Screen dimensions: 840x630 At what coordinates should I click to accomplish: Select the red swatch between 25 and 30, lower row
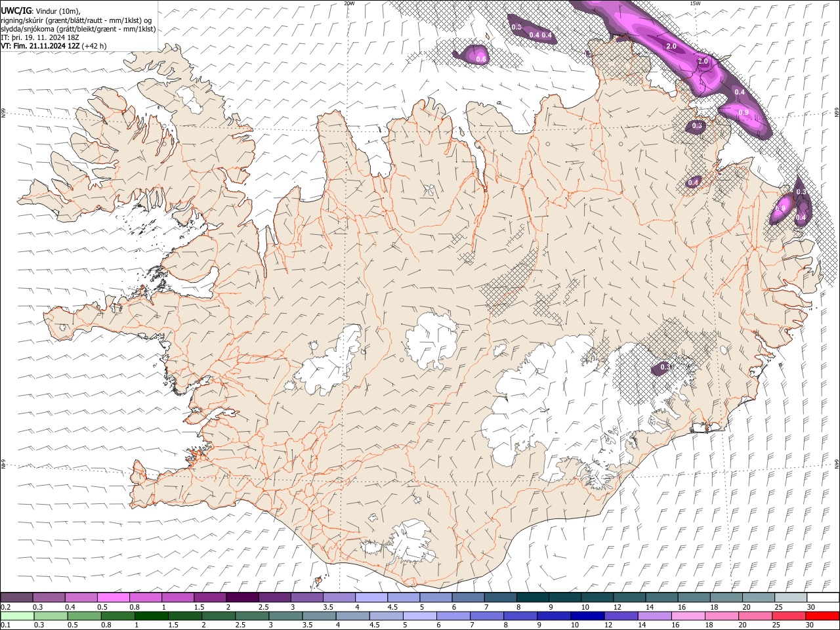click(789, 616)
